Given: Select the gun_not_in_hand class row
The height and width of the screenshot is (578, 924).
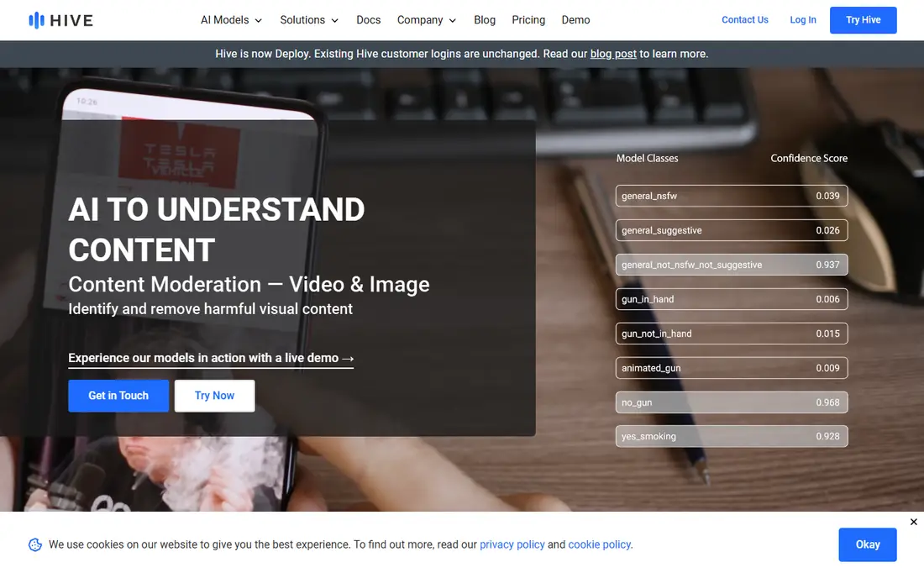Looking at the screenshot, I should click(x=732, y=334).
